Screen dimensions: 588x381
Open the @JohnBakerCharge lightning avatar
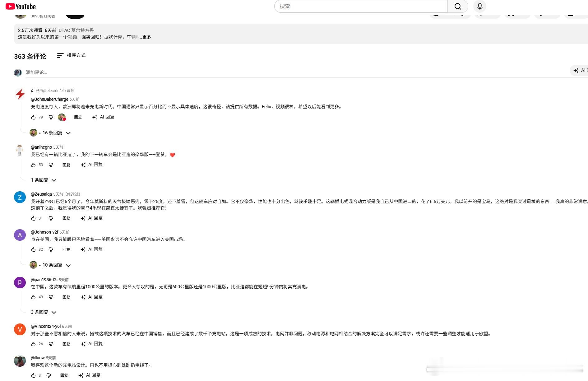coord(20,94)
